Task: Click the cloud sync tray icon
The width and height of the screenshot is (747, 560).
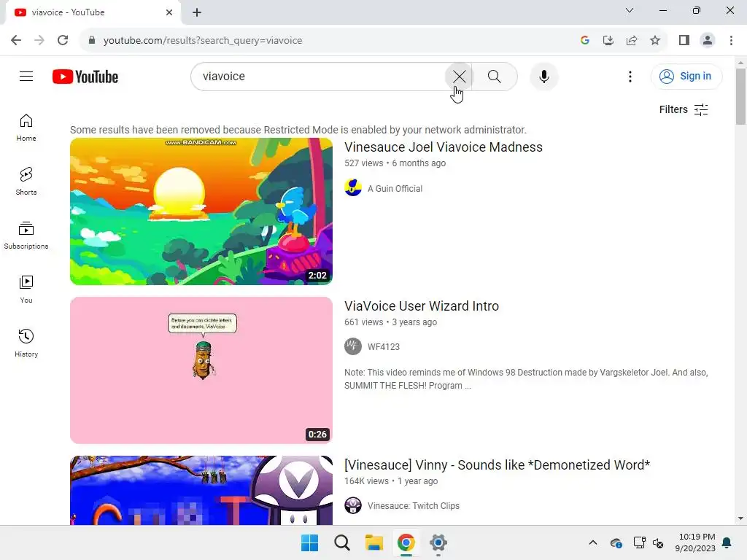Action: [616, 542]
